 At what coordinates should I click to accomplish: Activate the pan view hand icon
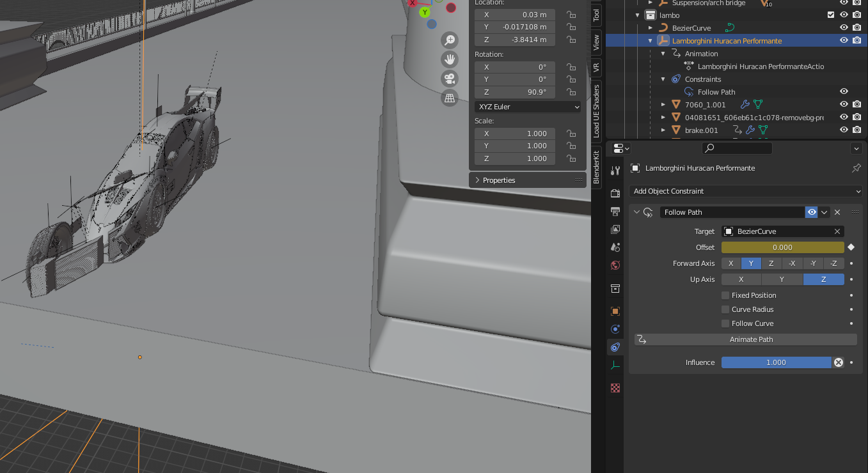coord(450,59)
